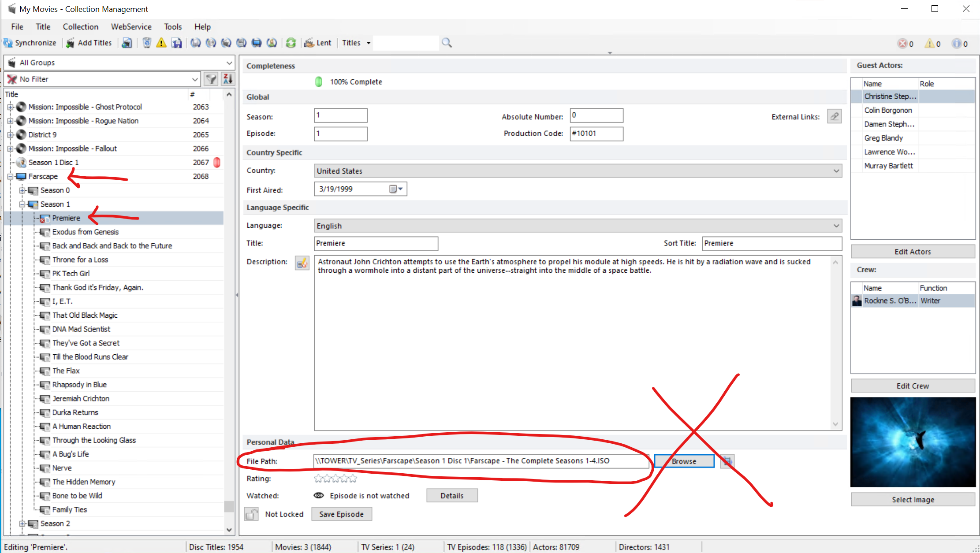
Task: Click the filter funnel icon button
Action: (212, 79)
